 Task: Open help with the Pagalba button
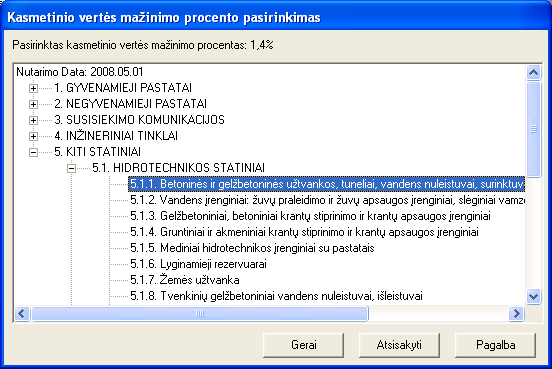coord(495,345)
